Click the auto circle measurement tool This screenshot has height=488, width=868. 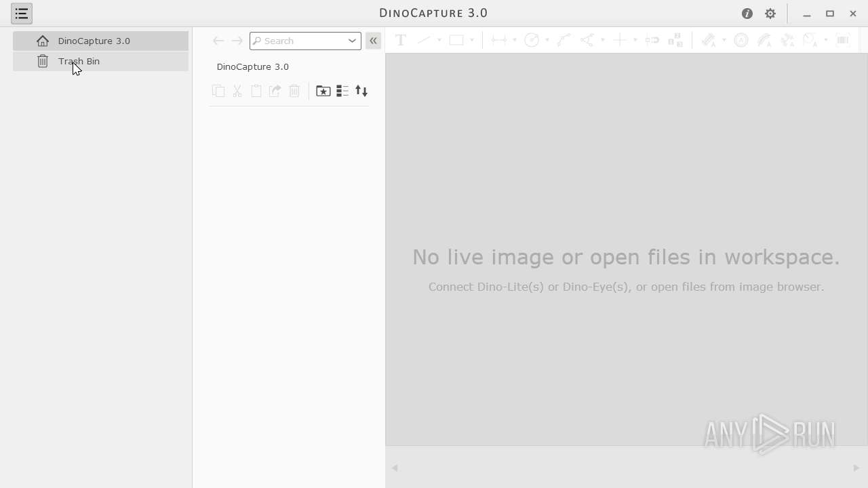click(x=810, y=40)
